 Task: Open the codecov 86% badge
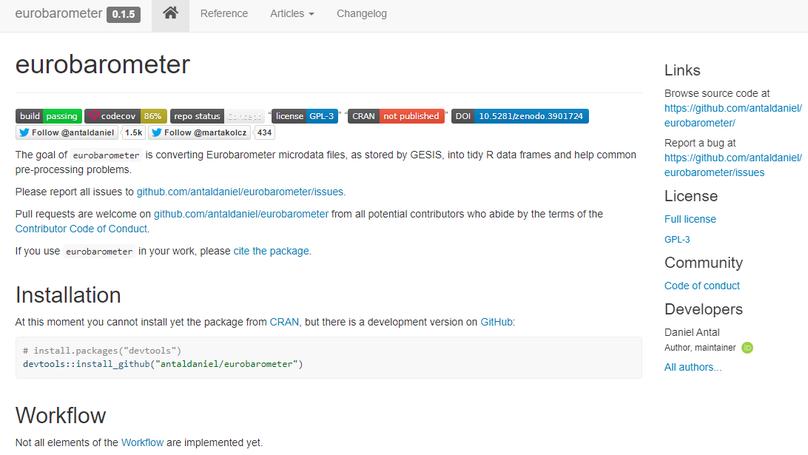125,116
